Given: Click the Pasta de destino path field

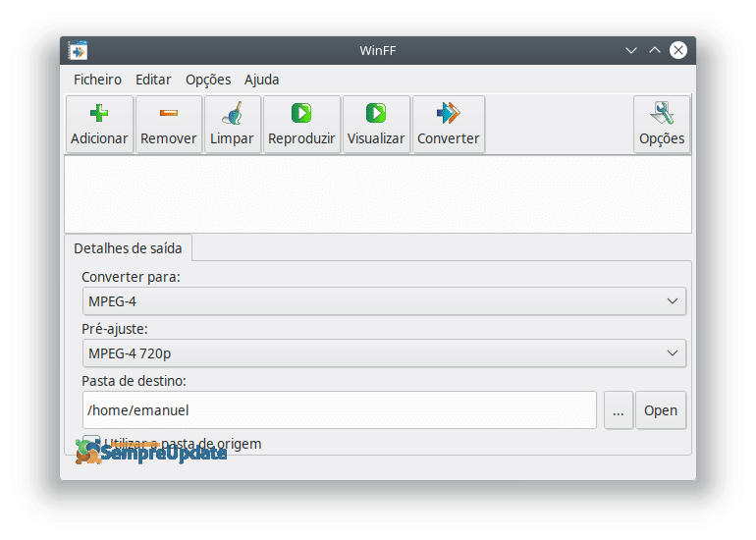Looking at the screenshot, I should pyautogui.click(x=340, y=410).
